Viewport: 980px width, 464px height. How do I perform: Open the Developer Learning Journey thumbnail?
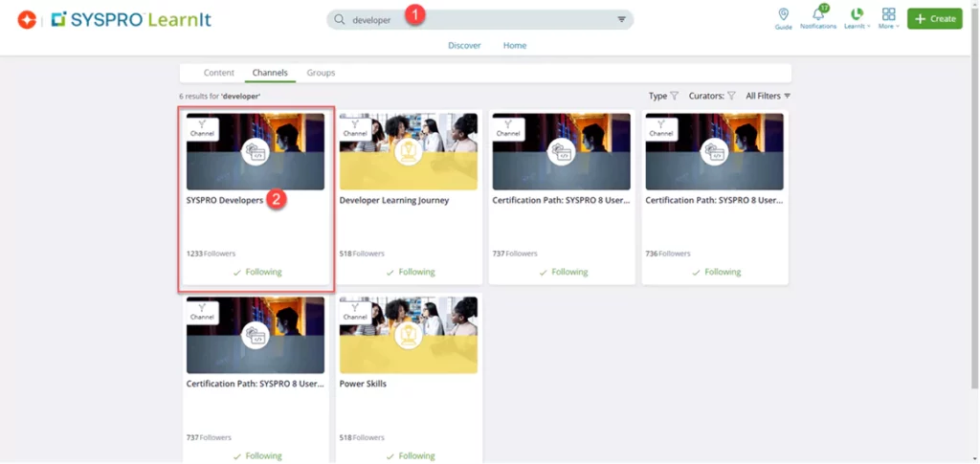[x=409, y=151]
